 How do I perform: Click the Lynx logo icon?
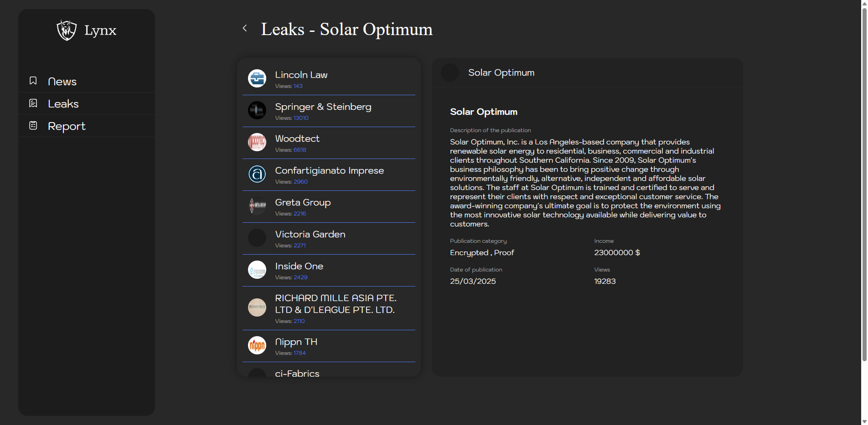67,30
